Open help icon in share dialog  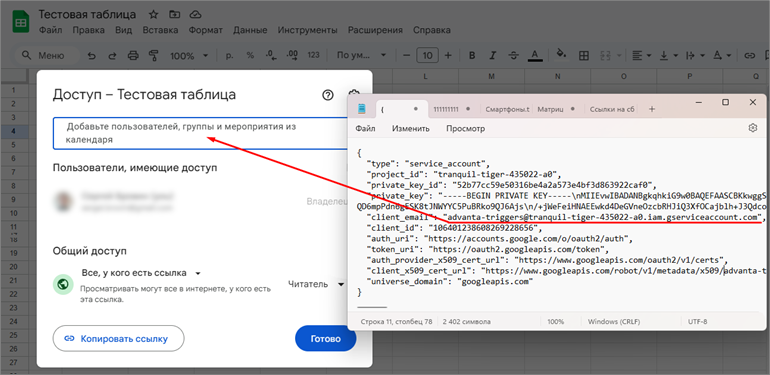point(328,95)
